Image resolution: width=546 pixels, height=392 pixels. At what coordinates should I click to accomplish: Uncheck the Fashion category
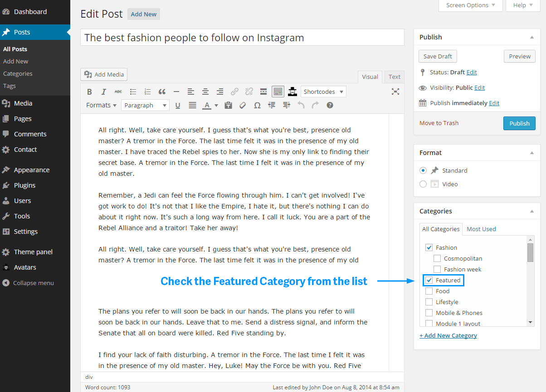(429, 247)
